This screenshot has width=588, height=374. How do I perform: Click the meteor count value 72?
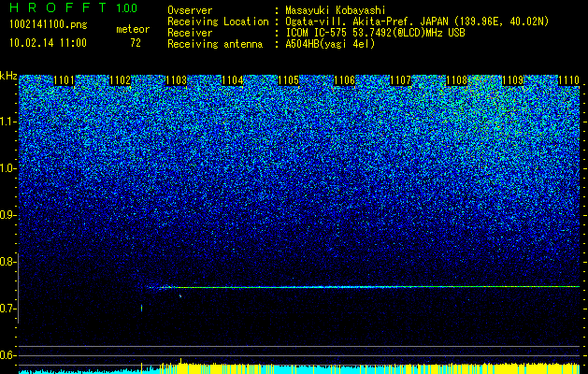point(136,43)
